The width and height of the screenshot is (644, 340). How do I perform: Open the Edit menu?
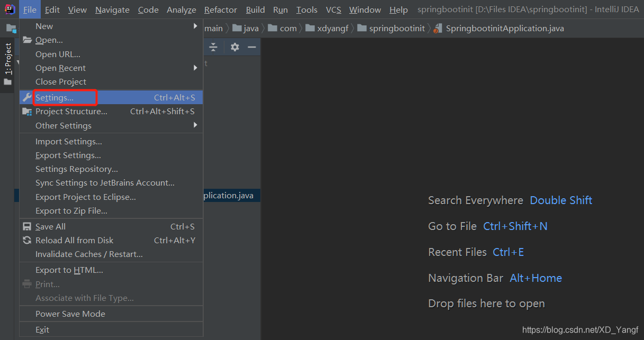pos(52,10)
